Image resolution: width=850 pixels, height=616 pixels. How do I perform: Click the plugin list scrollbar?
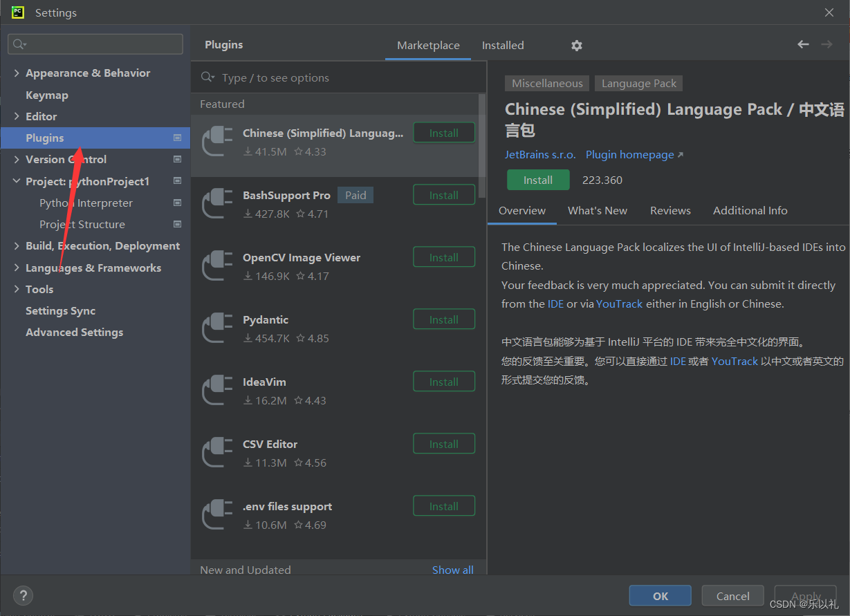(482, 147)
